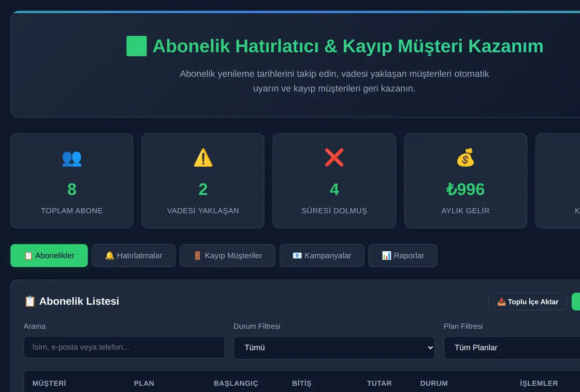Image resolution: width=580 pixels, height=392 pixels.
Task: Select the Kampanyalar tab
Action: coord(321,256)
